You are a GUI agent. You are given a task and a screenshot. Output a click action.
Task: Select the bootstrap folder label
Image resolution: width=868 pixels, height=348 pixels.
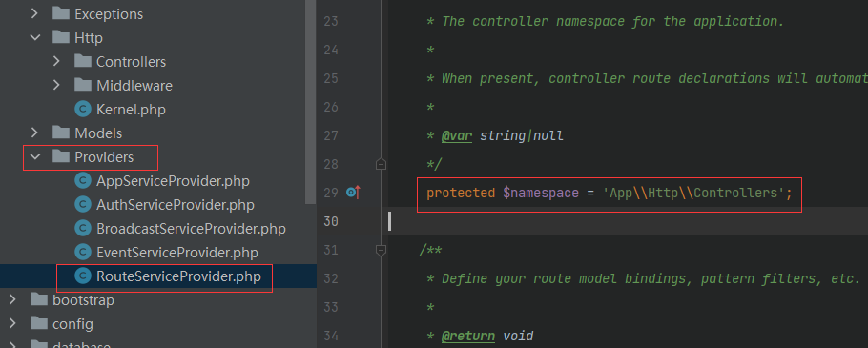[x=84, y=300]
